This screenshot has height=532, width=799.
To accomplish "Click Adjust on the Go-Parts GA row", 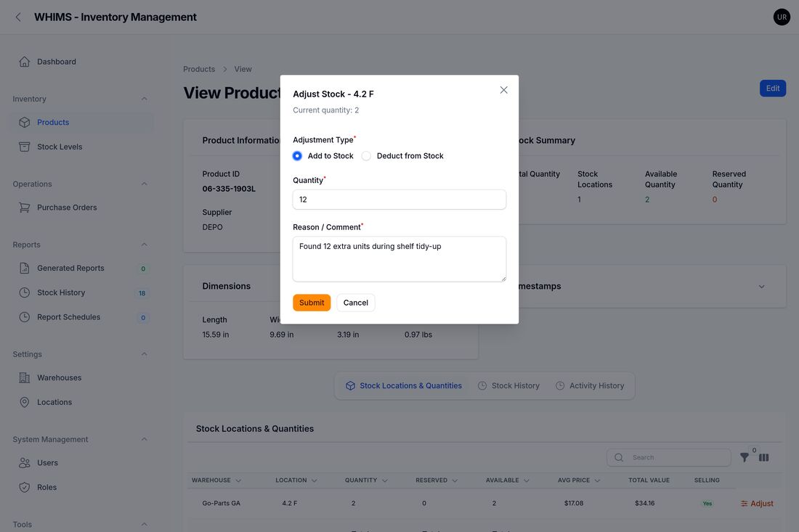I will [x=757, y=504].
